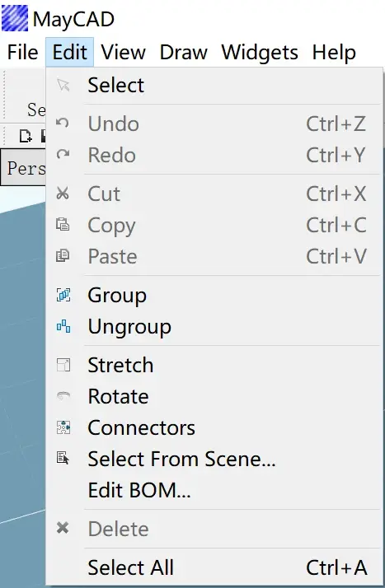Open the Widgets menu

(260, 52)
